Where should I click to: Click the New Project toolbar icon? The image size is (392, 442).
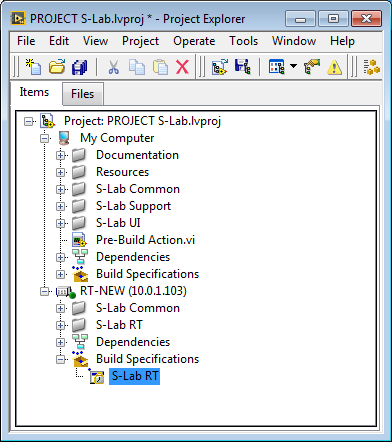click(x=33, y=67)
